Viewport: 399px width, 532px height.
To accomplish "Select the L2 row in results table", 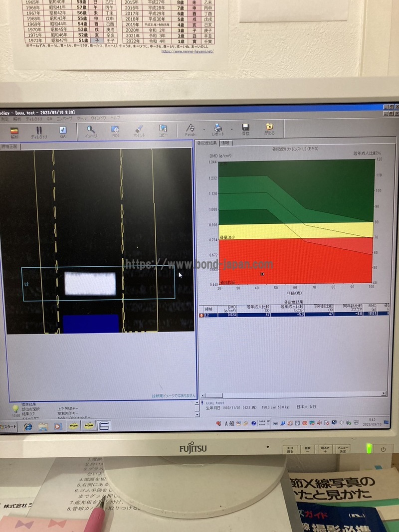I will [x=294, y=314].
